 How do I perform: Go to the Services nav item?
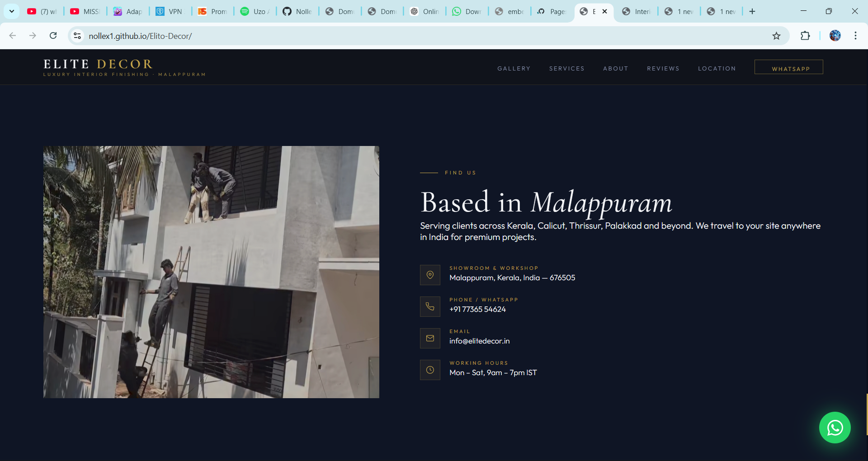coord(566,69)
